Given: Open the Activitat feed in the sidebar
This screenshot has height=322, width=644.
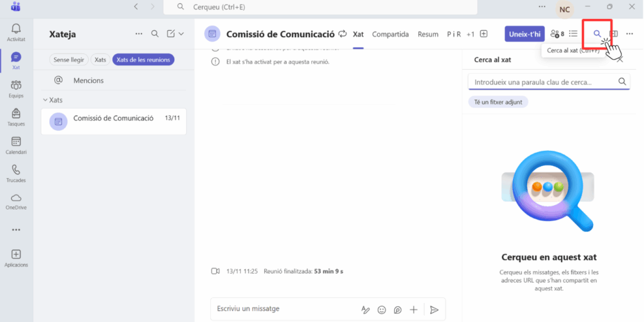Looking at the screenshot, I should [x=16, y=32].
